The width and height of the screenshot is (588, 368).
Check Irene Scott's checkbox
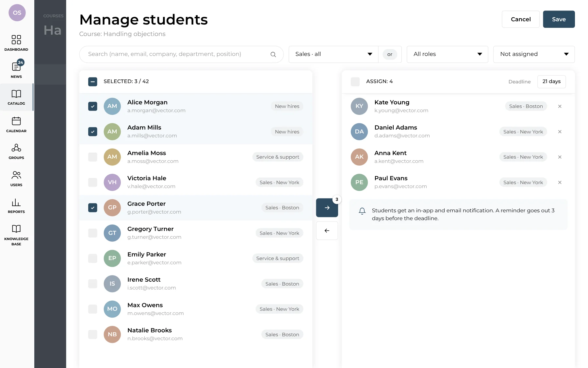(93, 284)
